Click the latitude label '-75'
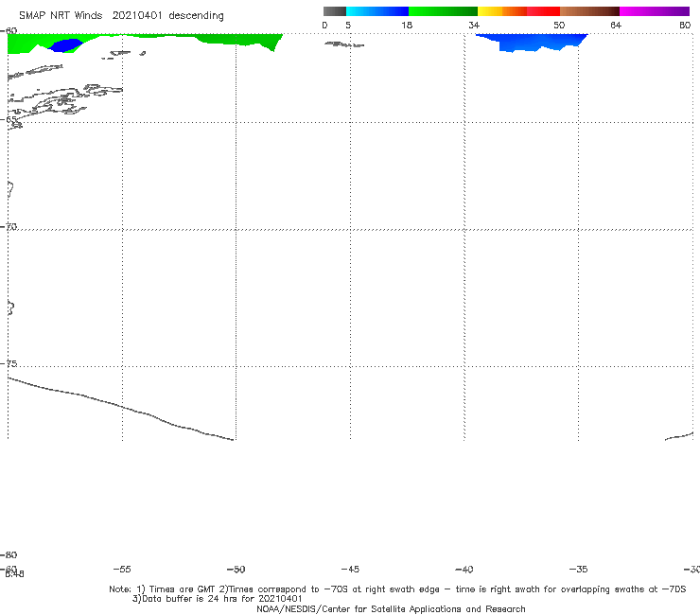Screen dimensions: 700x615 9,363
